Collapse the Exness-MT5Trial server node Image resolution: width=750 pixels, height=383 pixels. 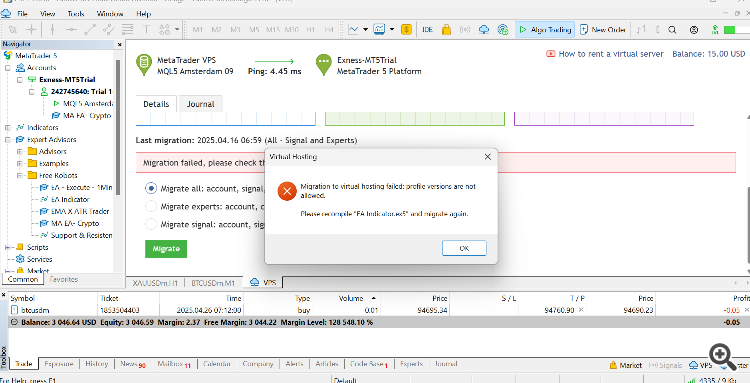pyautogui.click(x=20, y=80)
